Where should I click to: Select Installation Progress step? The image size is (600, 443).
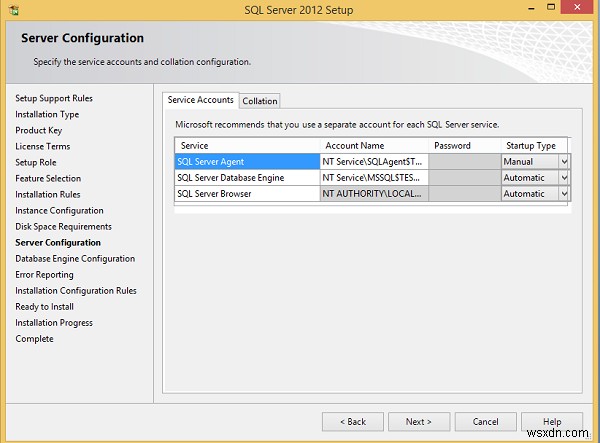(x=54, y=323)
